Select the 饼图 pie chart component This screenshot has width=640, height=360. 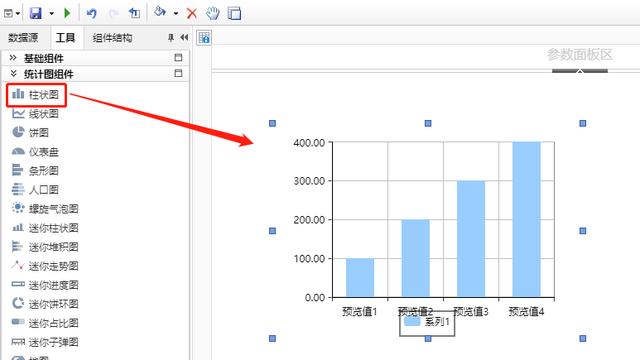(x=31, y=132)
